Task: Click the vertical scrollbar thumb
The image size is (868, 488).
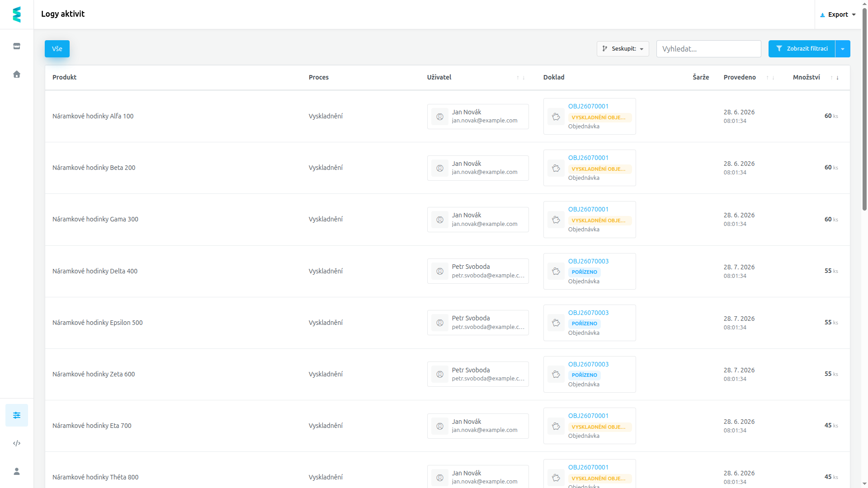Action: (x=864, y=108)
